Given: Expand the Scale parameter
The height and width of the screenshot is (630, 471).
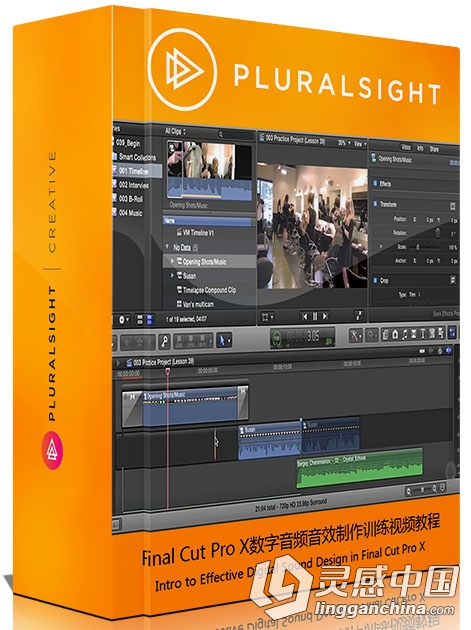Looking at the screenshot, I should click(381, 246).
